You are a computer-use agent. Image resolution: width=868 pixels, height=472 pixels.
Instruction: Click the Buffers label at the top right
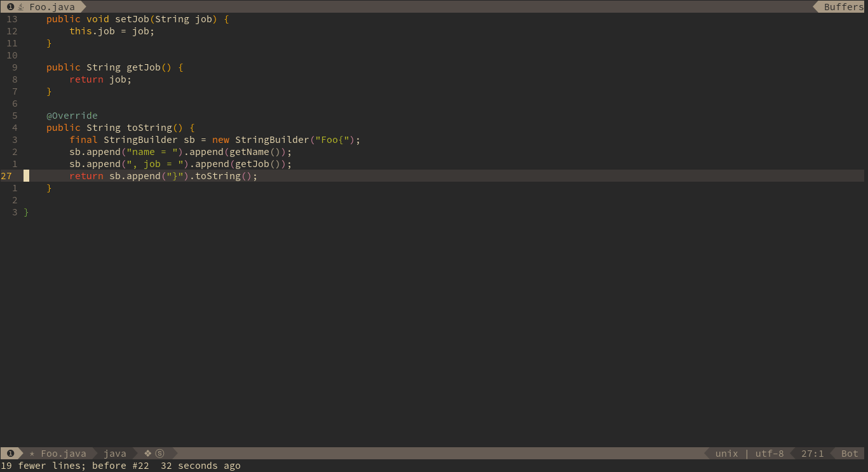click(x=843, y=7)
